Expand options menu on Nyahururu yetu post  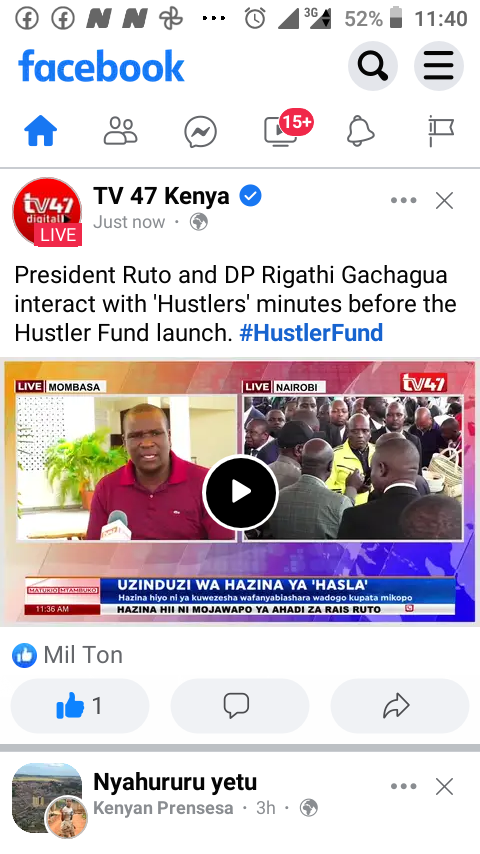(x=404, y=786)
